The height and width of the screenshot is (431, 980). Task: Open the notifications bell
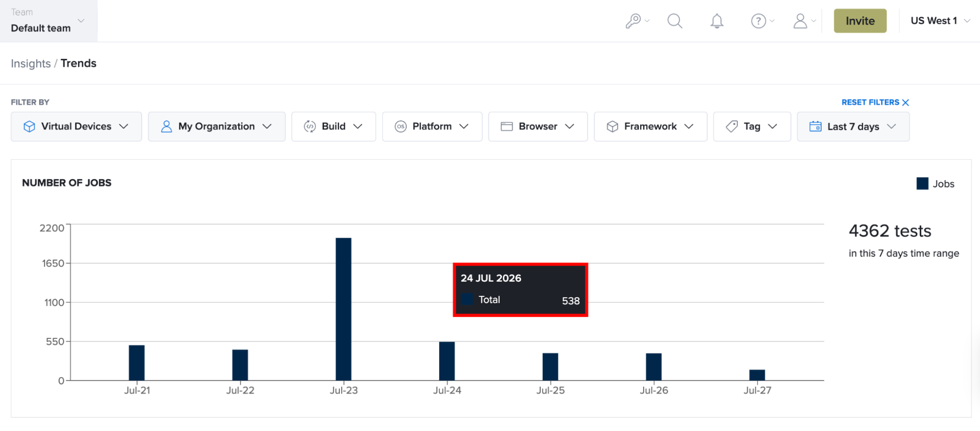(717, 21)
